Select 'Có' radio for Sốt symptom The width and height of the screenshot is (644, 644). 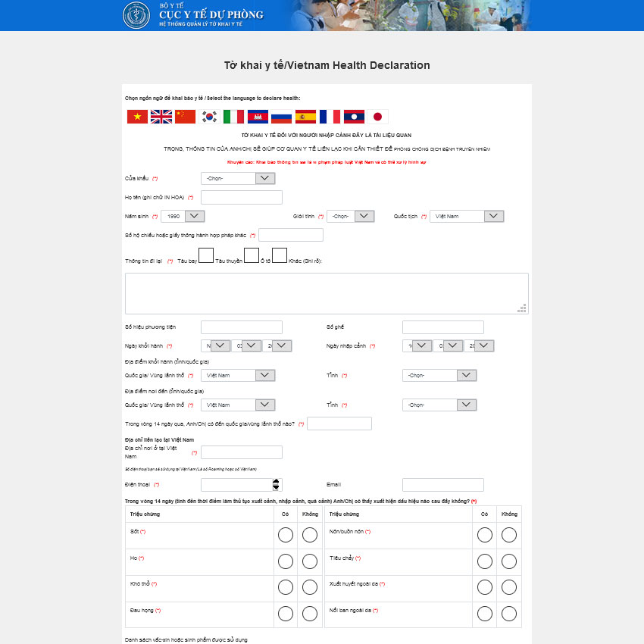pyautogui.click(x=286, y=536)
